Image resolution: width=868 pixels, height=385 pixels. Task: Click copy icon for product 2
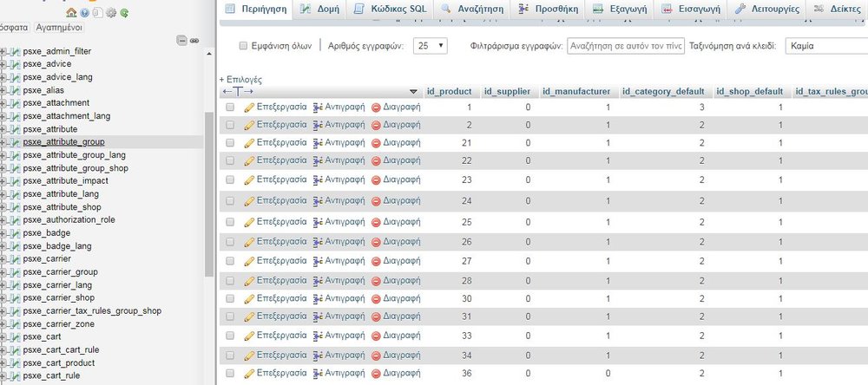318,125
